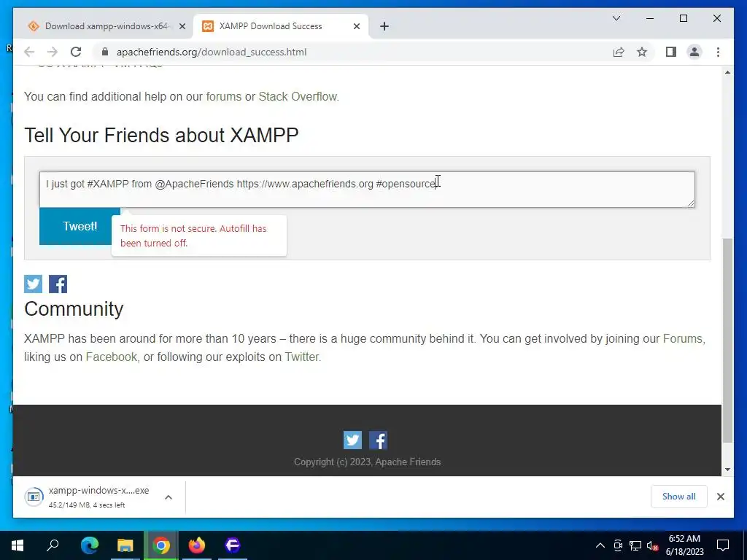Close the Download xampp-windows-x64 tab
The height and width of the screenshot is (560, 747).
pyautogui.click(x=182, y=26)
